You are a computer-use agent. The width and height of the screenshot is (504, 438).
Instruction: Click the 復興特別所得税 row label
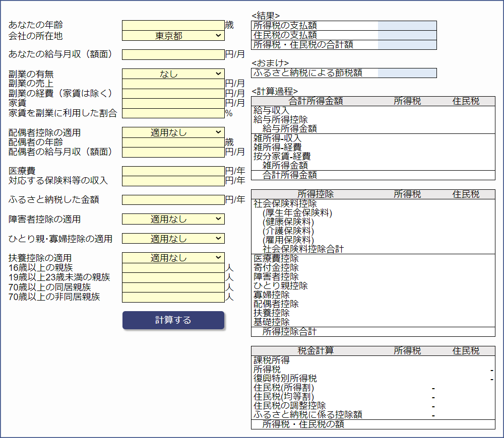click(x=285, y=378)
